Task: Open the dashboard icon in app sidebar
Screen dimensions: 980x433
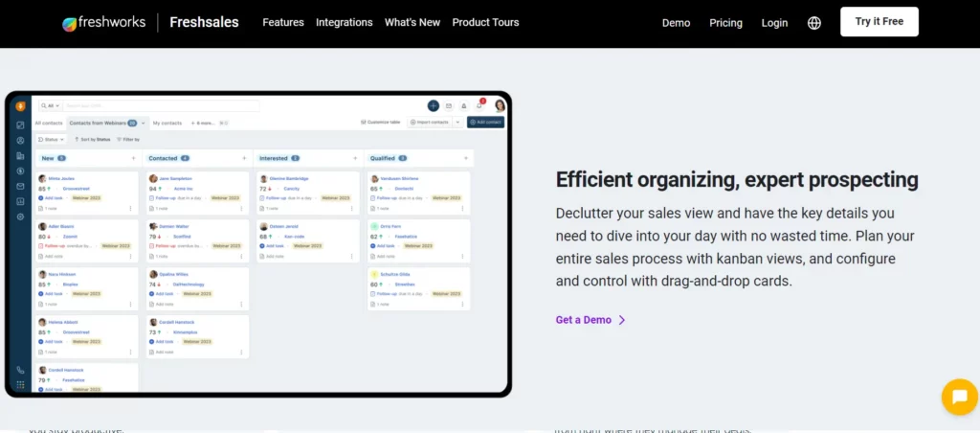Action: click(21, 125)
